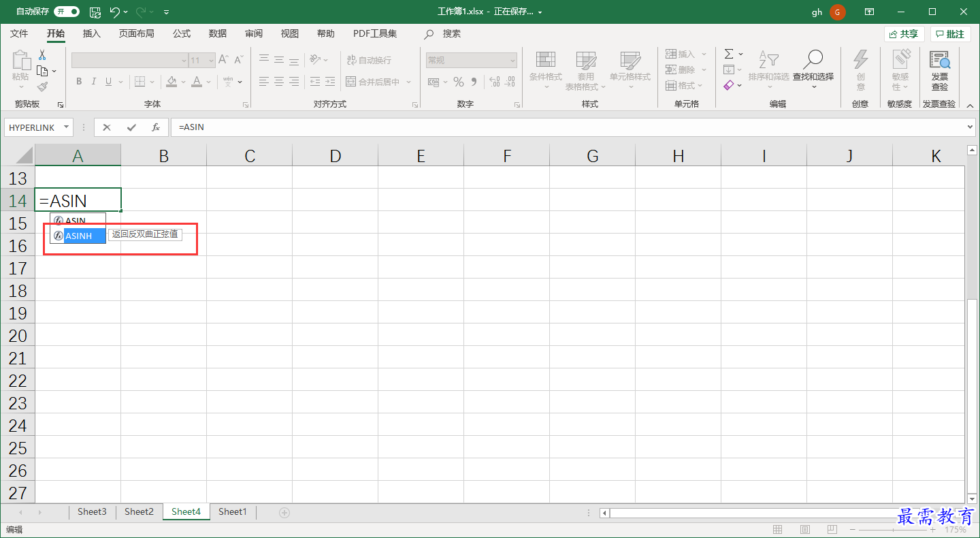Click the Undo arrow icon
The height and width of the screenshot is (538, 980).
115,12
